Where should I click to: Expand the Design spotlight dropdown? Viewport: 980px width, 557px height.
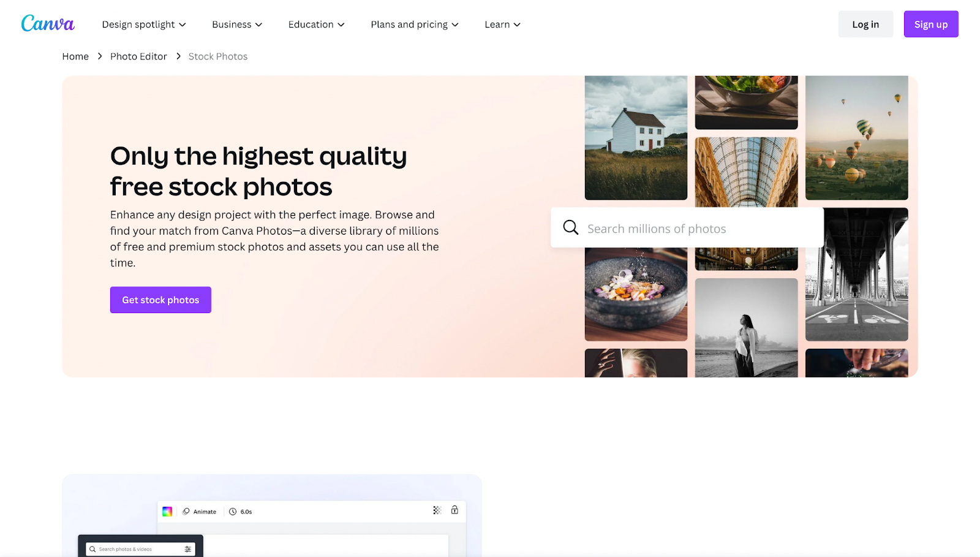pyautogui.click(x=144, y=25)
